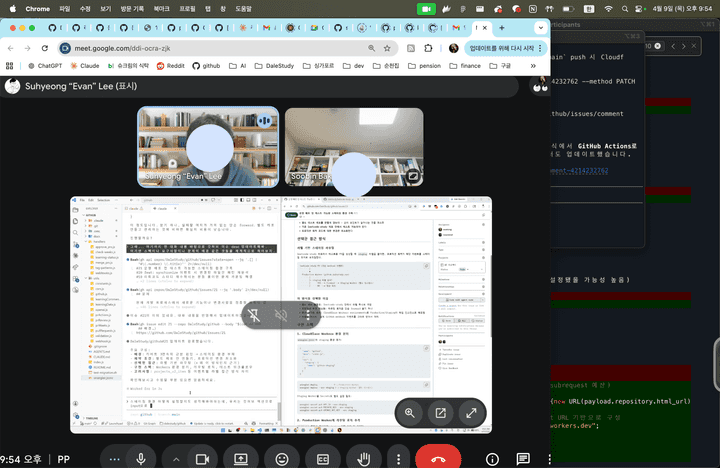Open the 북마크 menu
The height and width of the screenshot is (468, 720).
(x=161, y=9)
